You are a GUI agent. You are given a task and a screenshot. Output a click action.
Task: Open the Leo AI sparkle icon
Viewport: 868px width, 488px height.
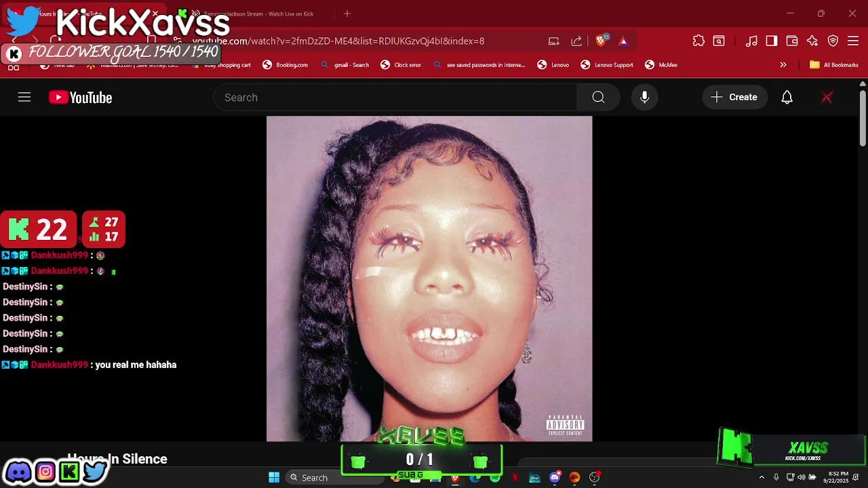point(812,41)
